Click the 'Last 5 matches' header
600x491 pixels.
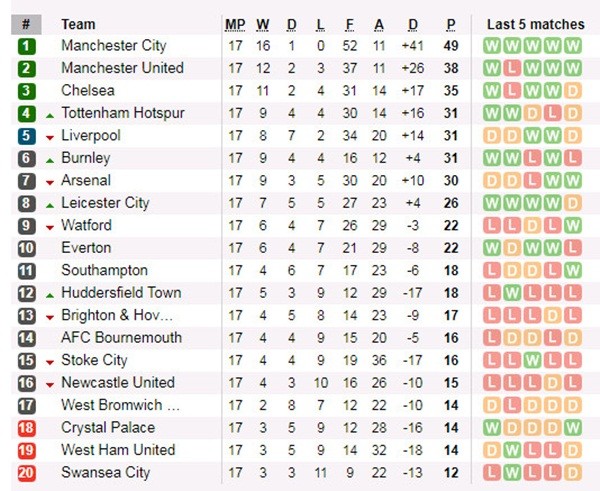[535, 24]
